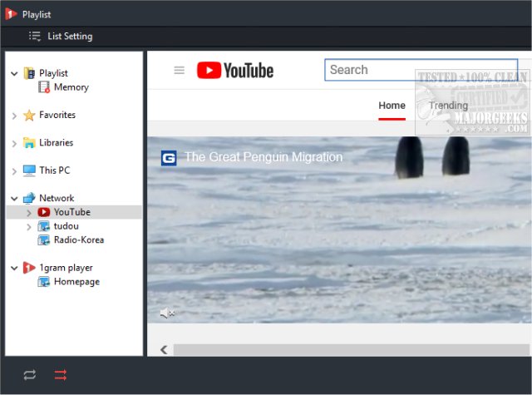Expand the Libraries tree node
This screenshot has height=395, width=532.
pyautogui.click(x=14, y=143)
